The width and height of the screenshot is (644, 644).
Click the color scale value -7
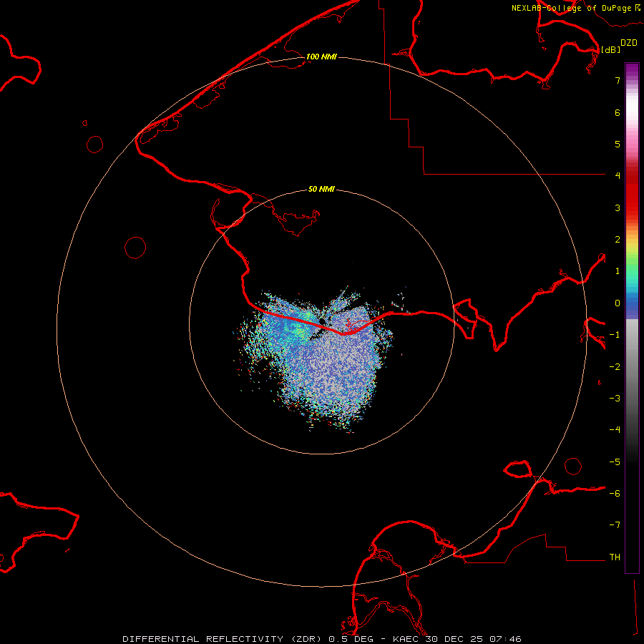(x=615, y=525)
